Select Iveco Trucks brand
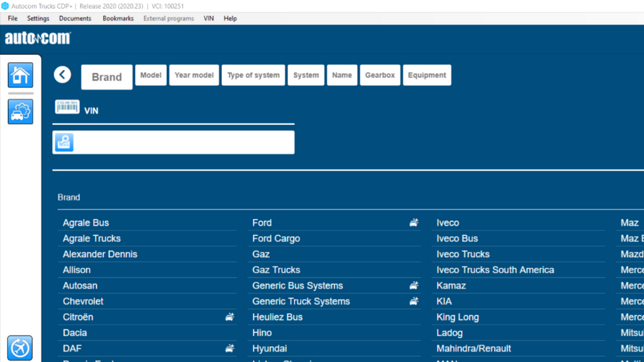Screen dimensions: 644x362 tap(463, 254)
